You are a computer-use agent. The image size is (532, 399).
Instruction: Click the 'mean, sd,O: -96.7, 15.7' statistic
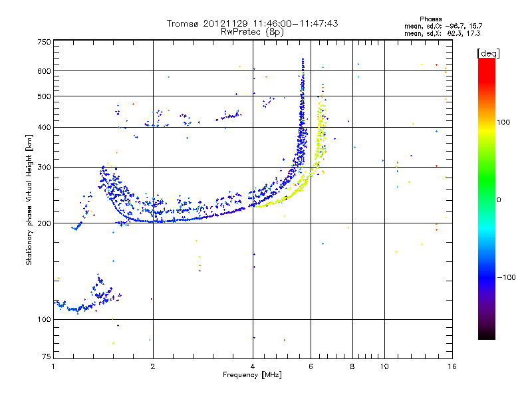[x=443, y=26]
